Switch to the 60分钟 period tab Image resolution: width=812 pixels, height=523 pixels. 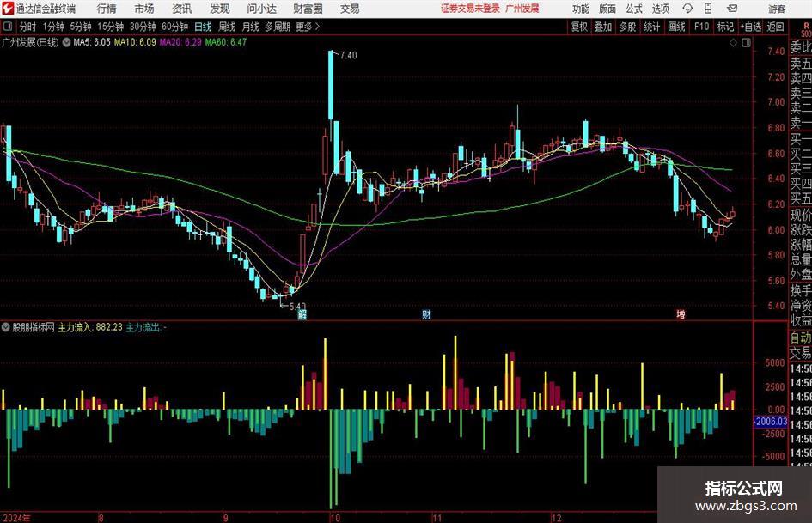click(175, 27)
